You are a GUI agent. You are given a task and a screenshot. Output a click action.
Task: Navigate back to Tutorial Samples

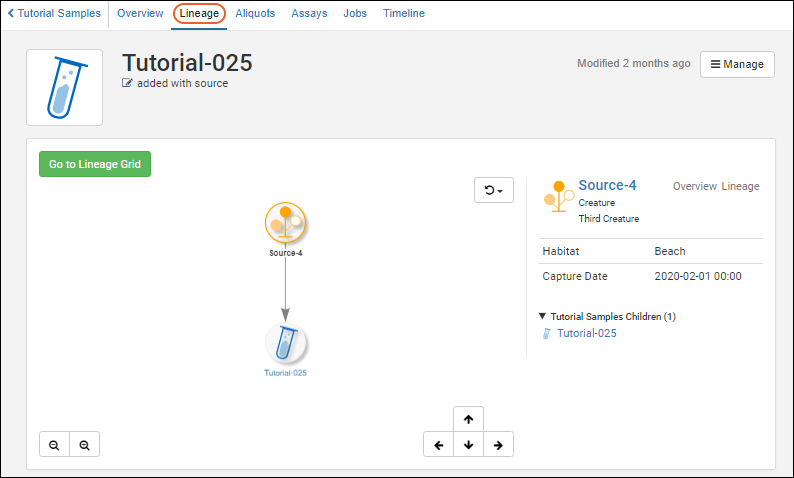(53, 14)
